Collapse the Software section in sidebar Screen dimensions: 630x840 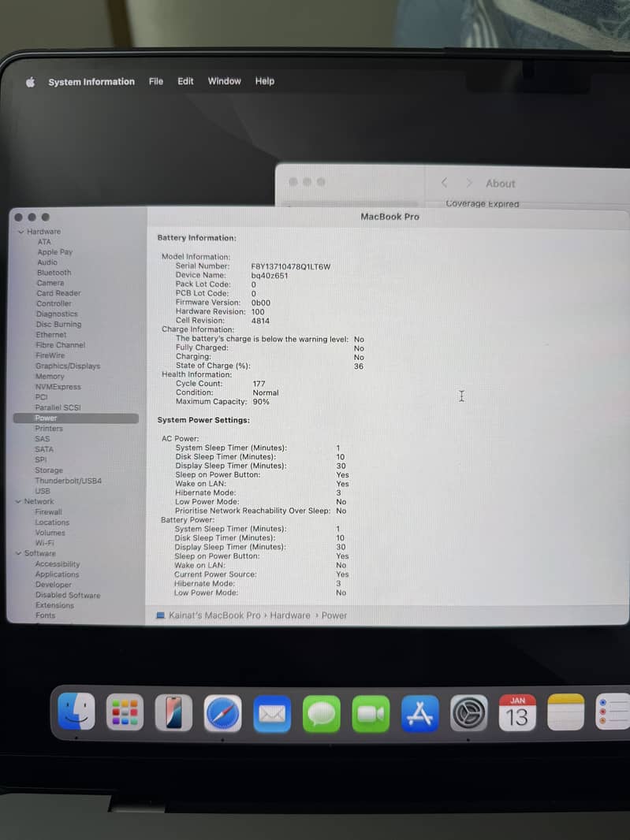pos(18,553)
